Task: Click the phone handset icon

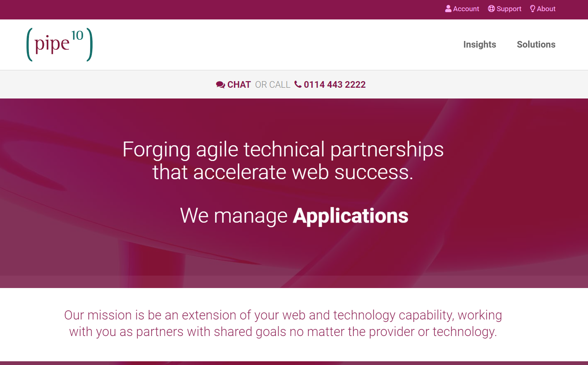Action: 298,84
